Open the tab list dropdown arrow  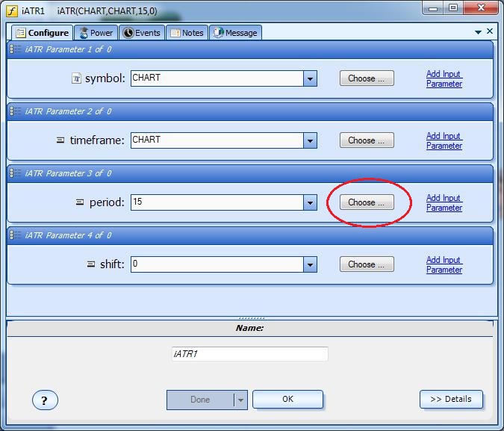[x=478, y=32]
